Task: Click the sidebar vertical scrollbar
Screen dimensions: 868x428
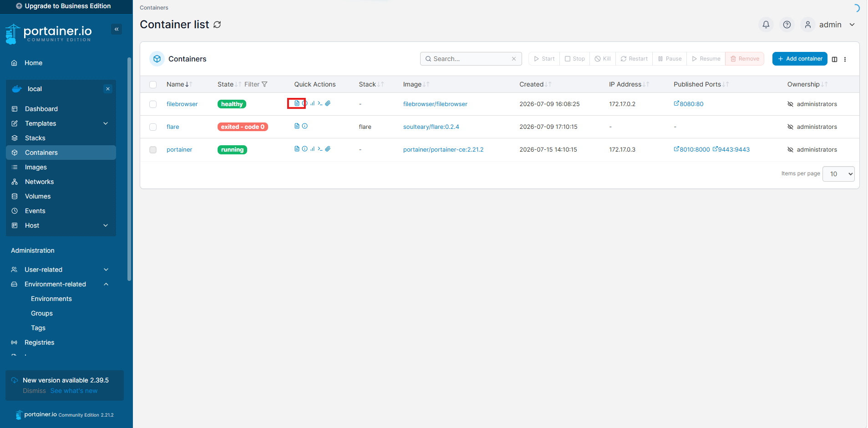Action: click(x=129, y=168)
